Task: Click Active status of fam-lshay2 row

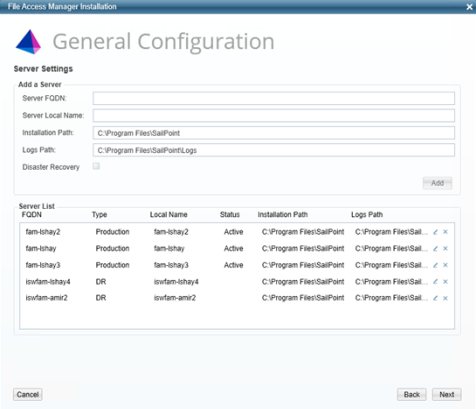Action: click(233, 232)
